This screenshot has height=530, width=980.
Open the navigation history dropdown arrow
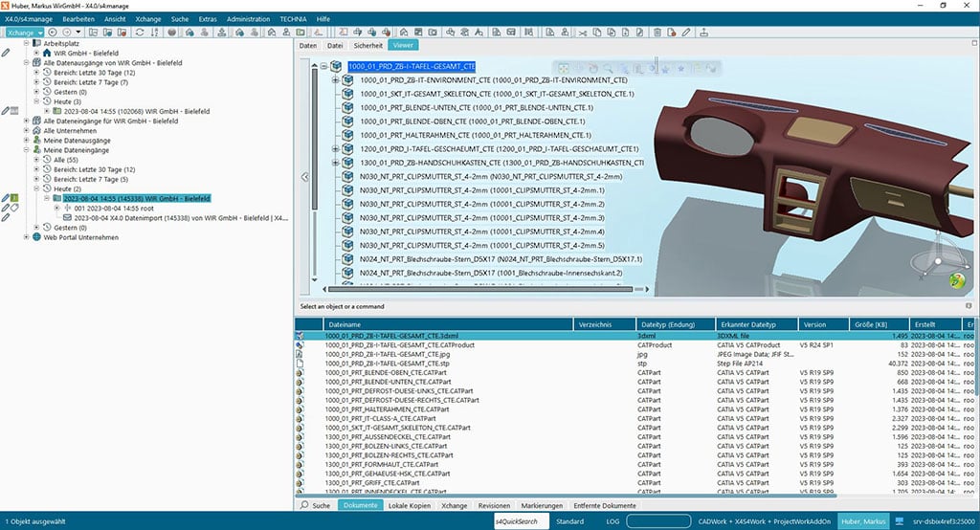[78, 33]
